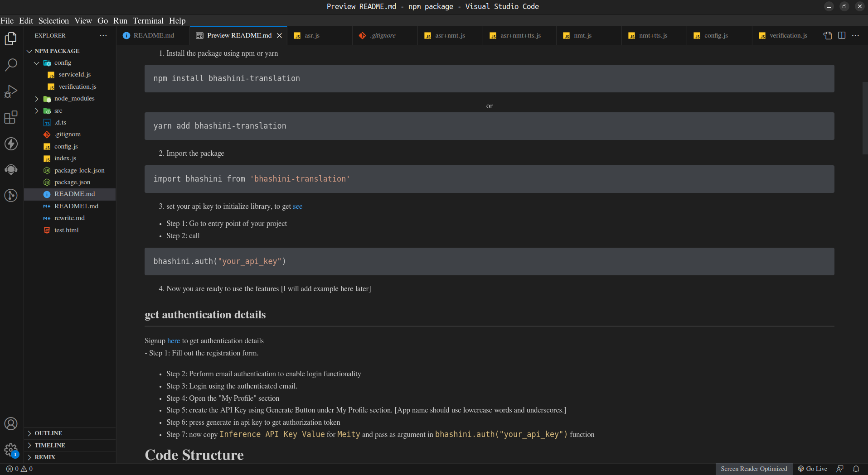The width and height of the screenshot is (868, 475).
Task: Click the Split Editor Right icon
Action: (x=842, y=35)
